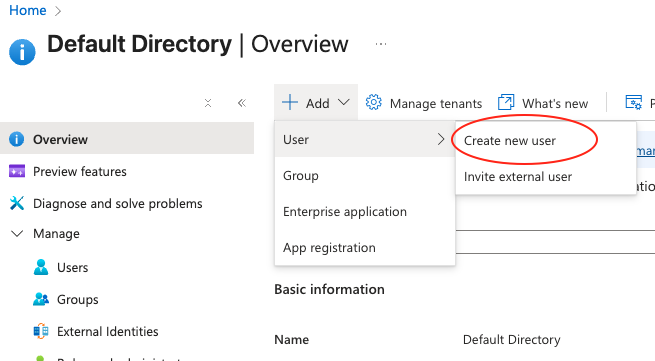Click the Manage tenants gear icon
The width and height of the screenshot is (655, 361).
tap(373, 102)
